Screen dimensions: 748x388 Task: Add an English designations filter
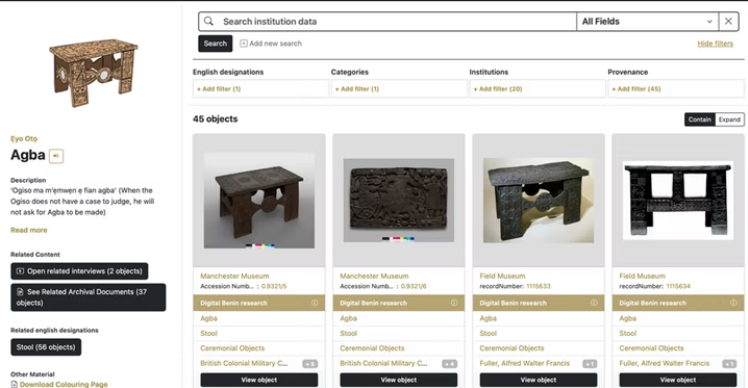260,89
